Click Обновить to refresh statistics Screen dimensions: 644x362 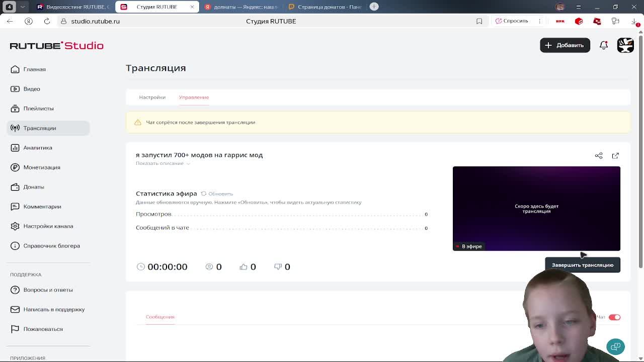(217, 194)
